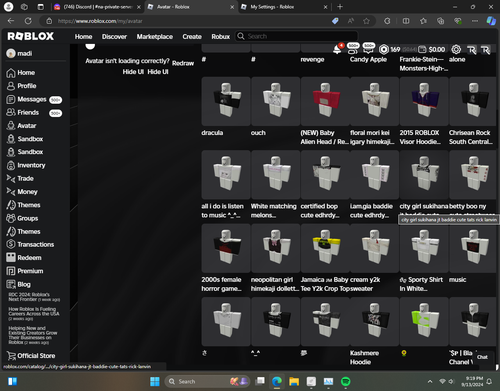Select the dracula shirt thumbnail
The height and width of the screenshot is (391, 500).
[x=226, y=101]
